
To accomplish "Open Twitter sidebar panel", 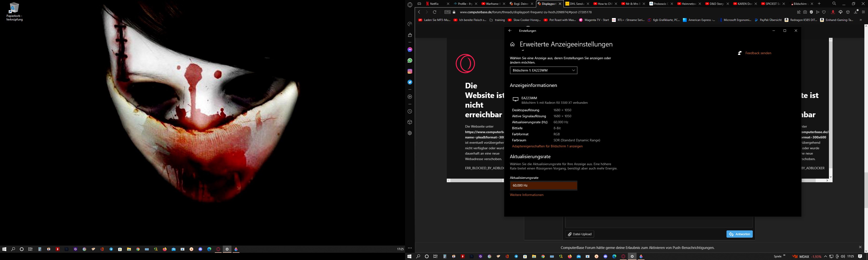I will (410, 82).
